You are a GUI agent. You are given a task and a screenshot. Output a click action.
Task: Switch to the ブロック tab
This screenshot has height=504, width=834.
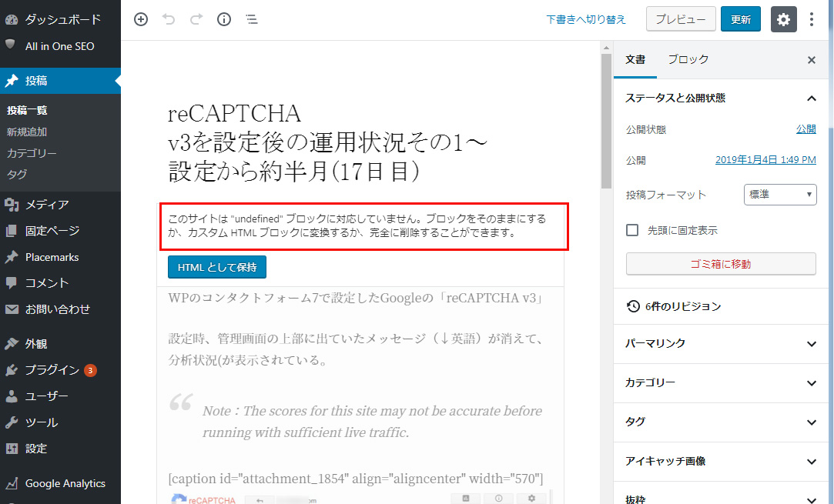point(688,59)
